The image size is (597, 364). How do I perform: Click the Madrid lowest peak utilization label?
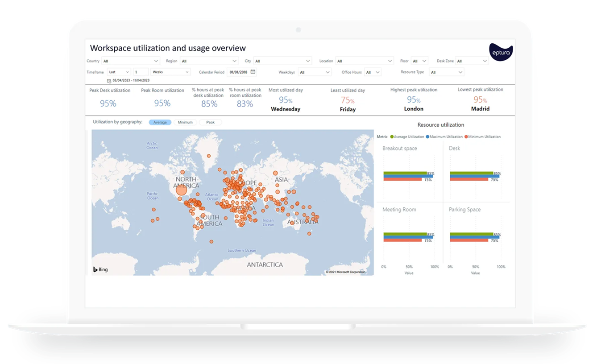[x=481, y=109]
